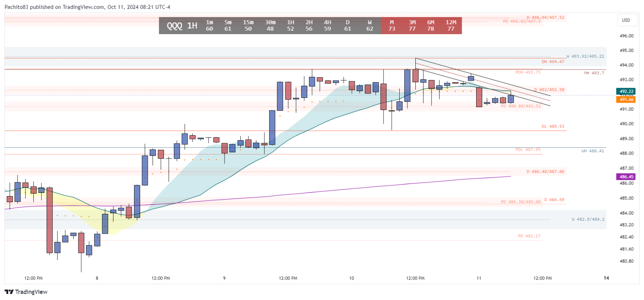Click the 480.80 price axis value
This screenshot has width=644, height=300.
pos(626,261)
